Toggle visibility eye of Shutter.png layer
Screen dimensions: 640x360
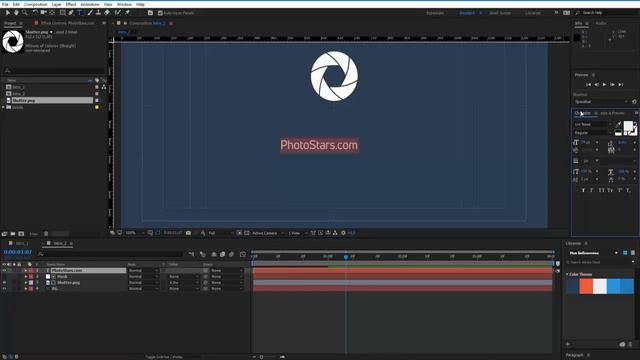pyautogui.click(x=4, y=282)
